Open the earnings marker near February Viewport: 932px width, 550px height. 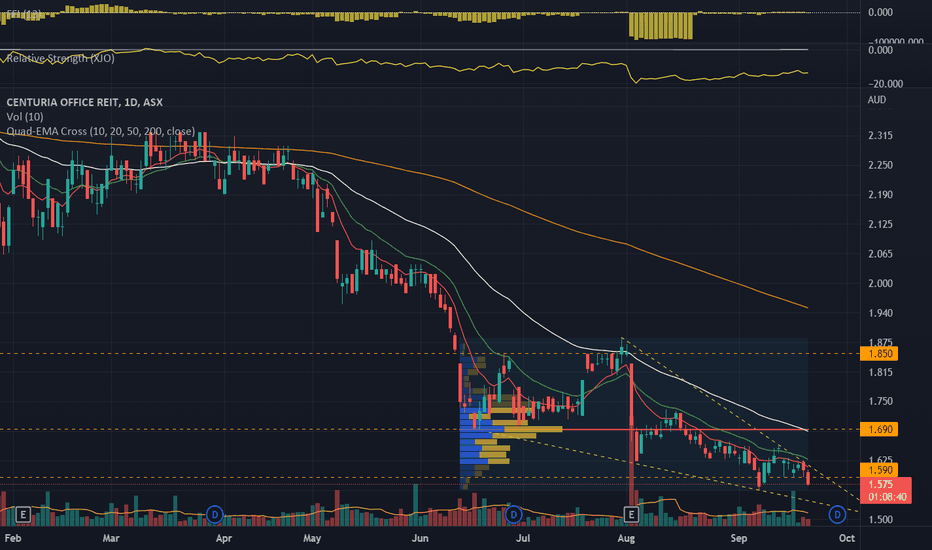[23, 514]
